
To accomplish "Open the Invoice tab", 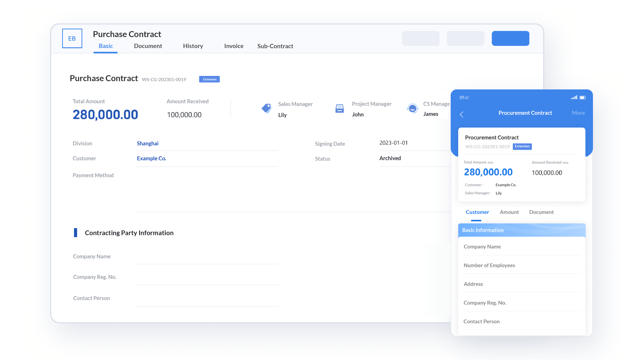I will click(x=233, y=46).
